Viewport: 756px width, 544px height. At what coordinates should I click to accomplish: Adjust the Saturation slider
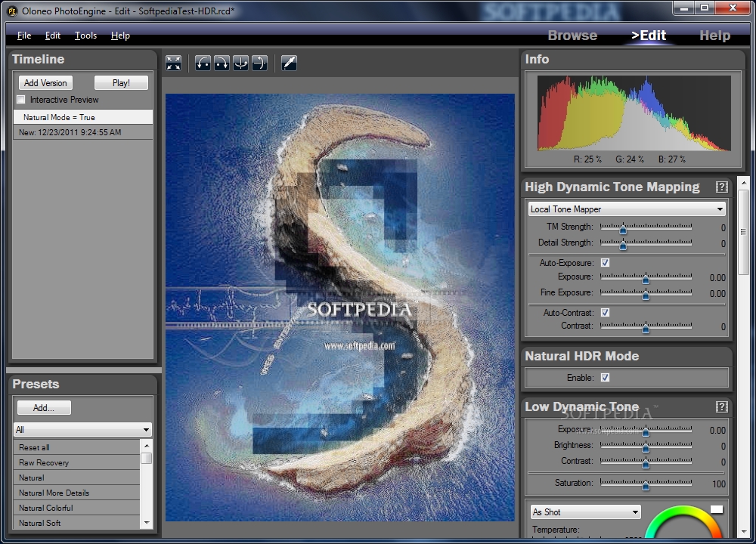click(x=646, y=484)
